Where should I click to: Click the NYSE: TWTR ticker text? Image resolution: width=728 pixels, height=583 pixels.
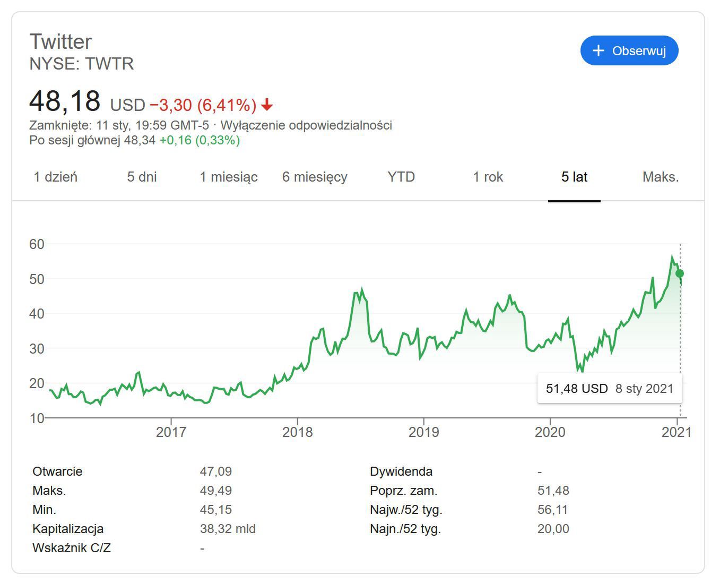pos(82,64)
